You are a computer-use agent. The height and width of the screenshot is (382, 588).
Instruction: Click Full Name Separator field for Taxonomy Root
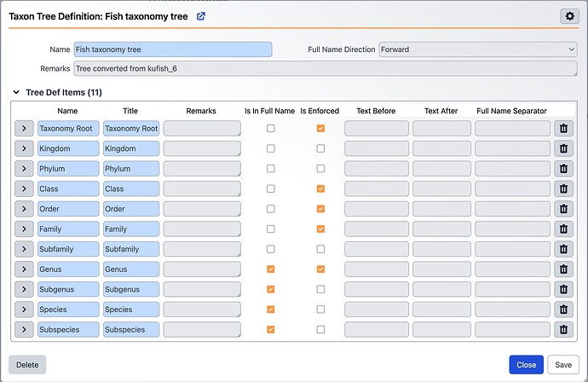513,129
